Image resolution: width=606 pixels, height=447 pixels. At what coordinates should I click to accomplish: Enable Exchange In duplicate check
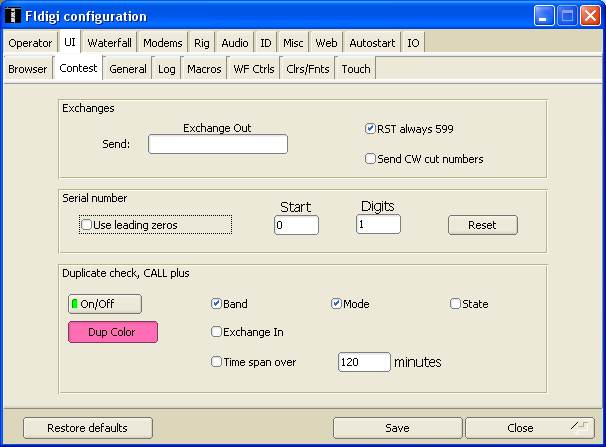(x=216, y=332)
